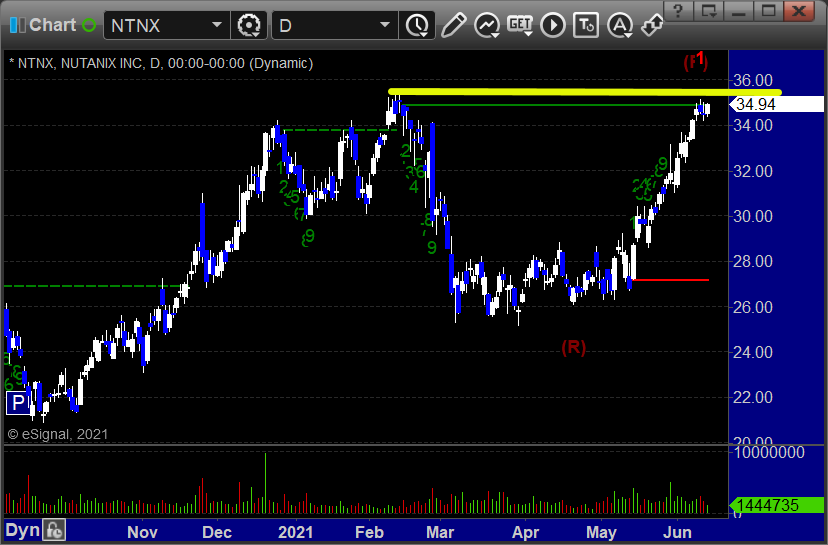
Task: Select the text annotation tool
Action: tap(586, 25)
